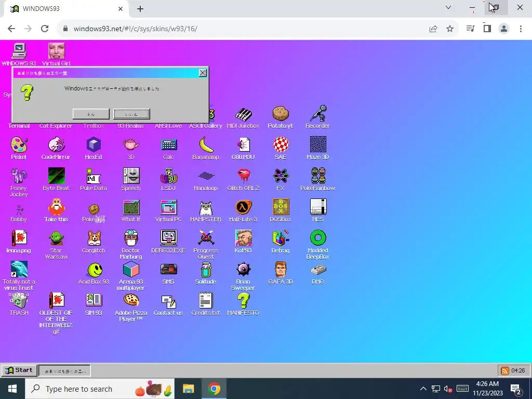Open the Speech icon
The image size is (532, 399).
[131, 176]
